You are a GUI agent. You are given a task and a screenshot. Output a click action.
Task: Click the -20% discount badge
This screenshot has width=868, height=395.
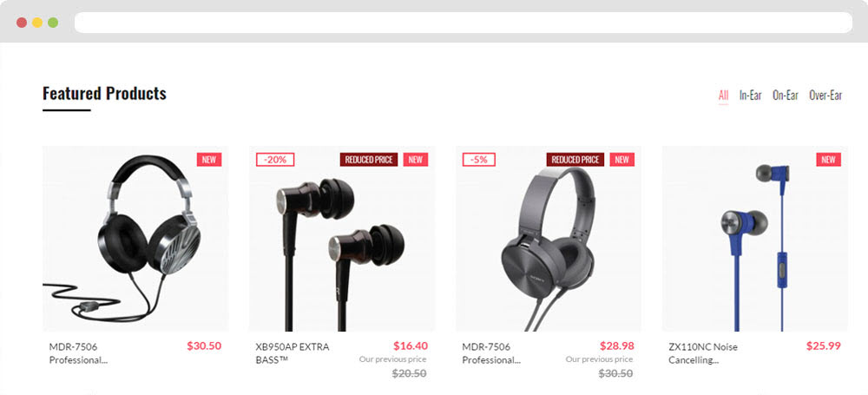click(x=275, y=160)
